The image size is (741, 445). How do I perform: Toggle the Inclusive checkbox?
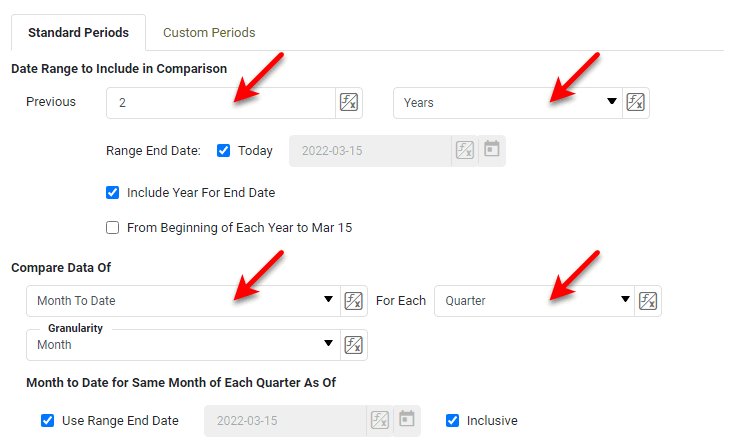pos(452,420)
